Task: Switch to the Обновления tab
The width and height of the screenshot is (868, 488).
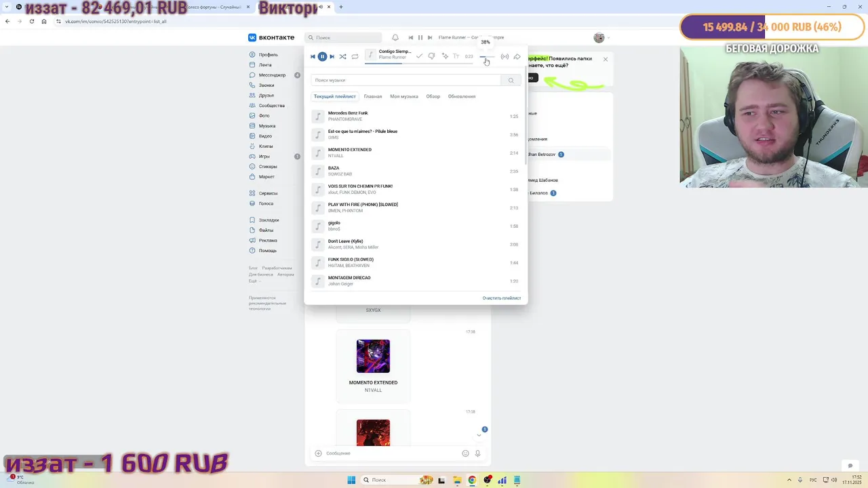Action: (x=462, y=96)
